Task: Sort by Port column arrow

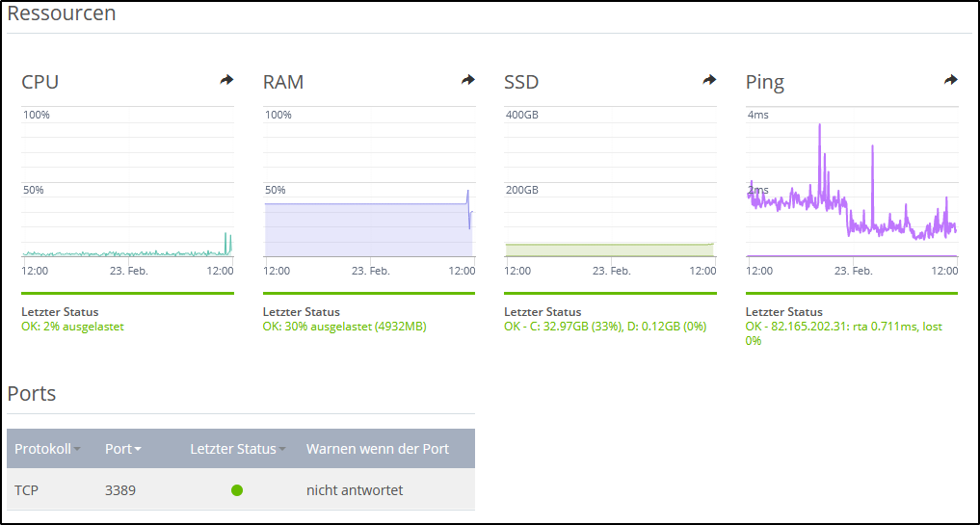Action: pyautogui.click(x=138, y=449)
